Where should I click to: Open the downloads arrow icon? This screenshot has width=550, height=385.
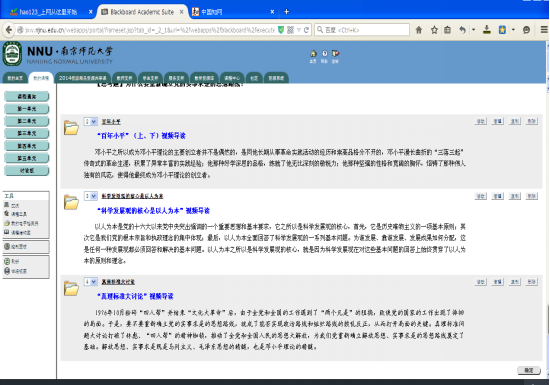click(x=487, y=30)
